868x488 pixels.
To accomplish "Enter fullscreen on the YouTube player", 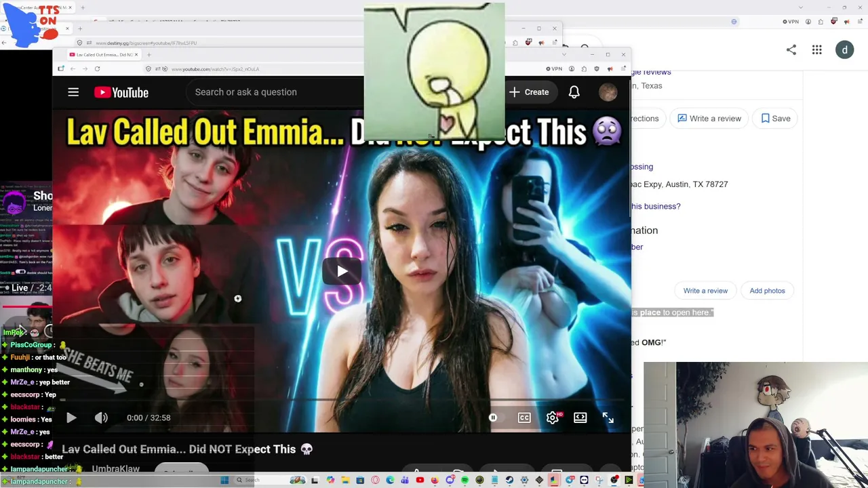I will click(x=608, y=418).
